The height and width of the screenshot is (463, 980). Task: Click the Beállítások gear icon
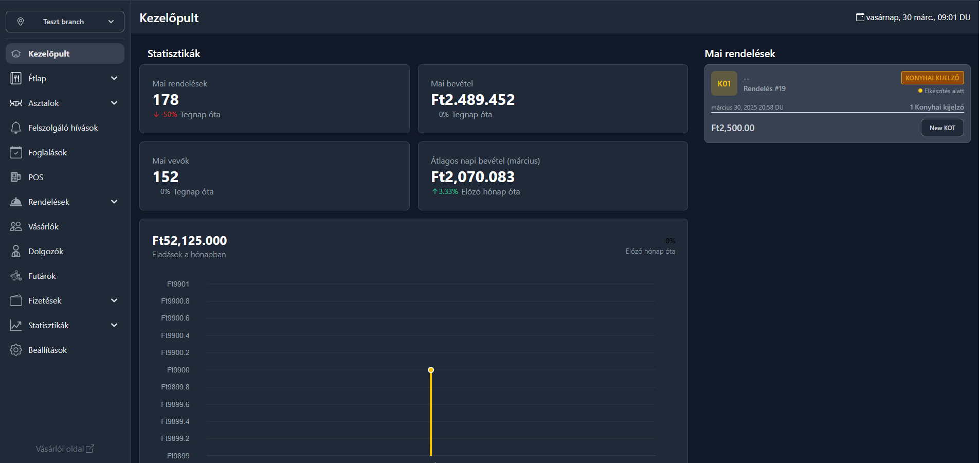[16, 350]
